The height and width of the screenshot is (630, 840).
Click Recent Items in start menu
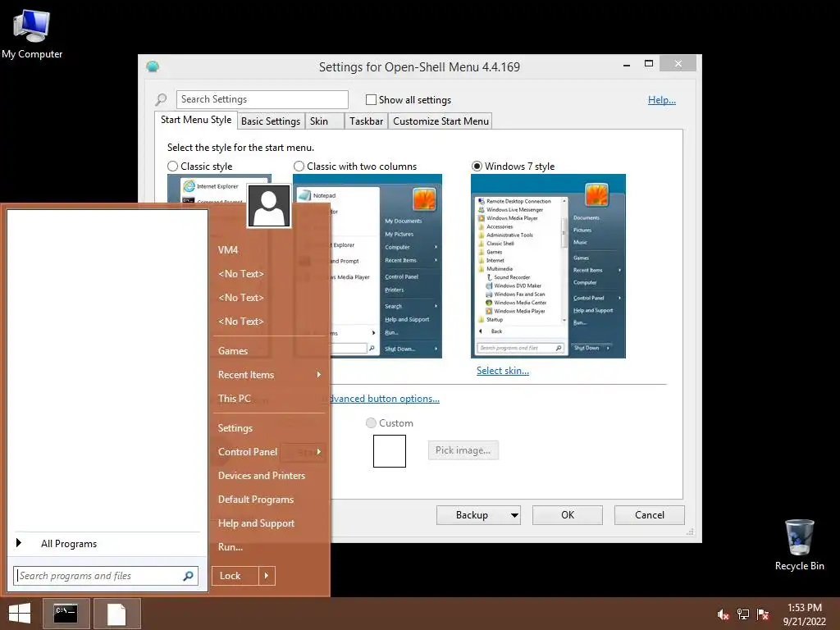(x=246, y=375)
